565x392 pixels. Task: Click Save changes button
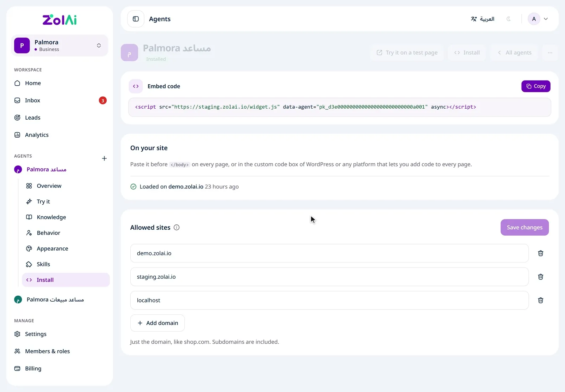(525, 228)
